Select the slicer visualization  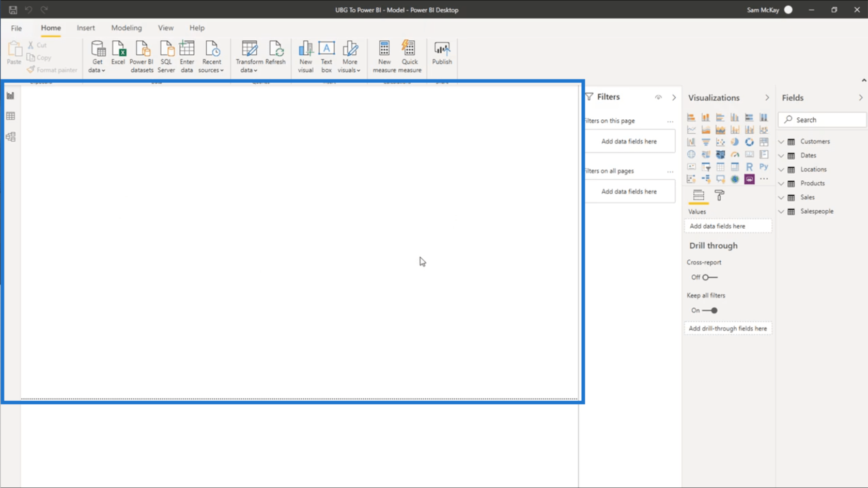point(706,167)
